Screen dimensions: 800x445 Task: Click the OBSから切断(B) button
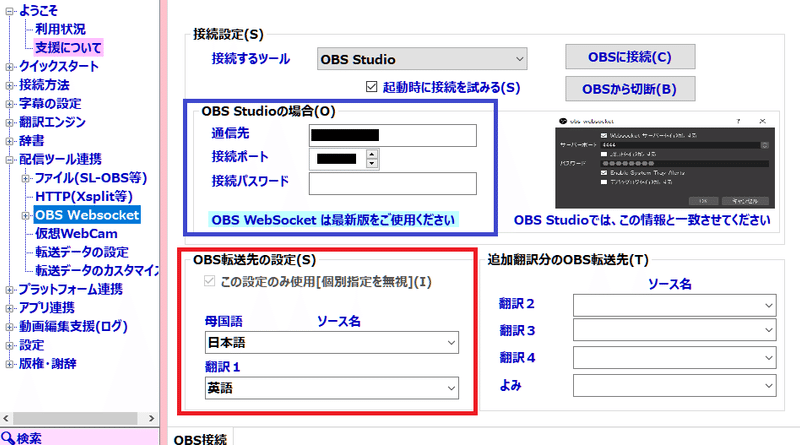[630, 89]
